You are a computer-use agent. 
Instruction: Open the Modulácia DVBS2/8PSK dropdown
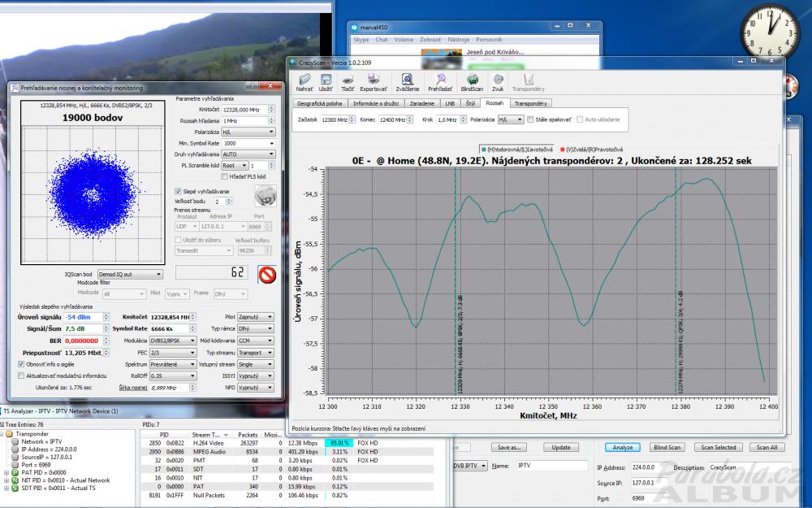click(173, 341)
